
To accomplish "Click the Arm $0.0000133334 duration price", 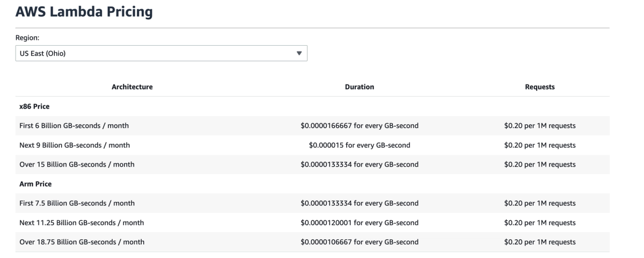I will 360,203.
